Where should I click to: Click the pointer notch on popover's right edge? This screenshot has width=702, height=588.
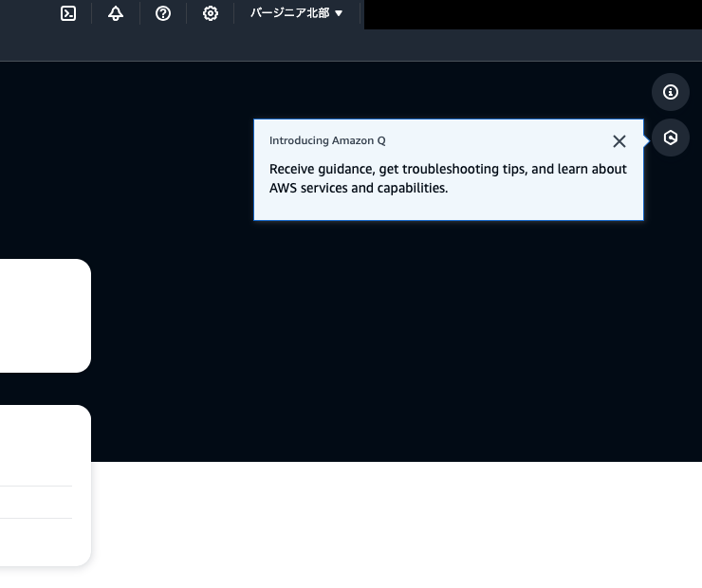coord(647,139)
